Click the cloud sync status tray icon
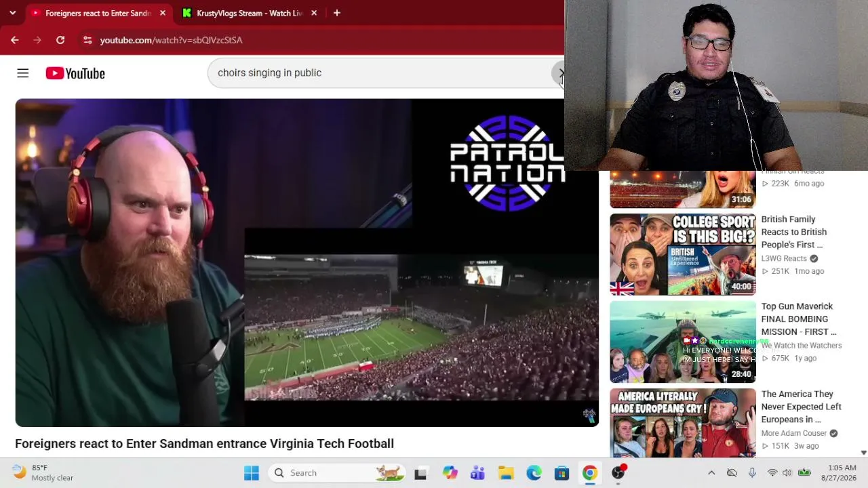Image resolution: width=868 pixels, height=488 pixels. [732, 473]
